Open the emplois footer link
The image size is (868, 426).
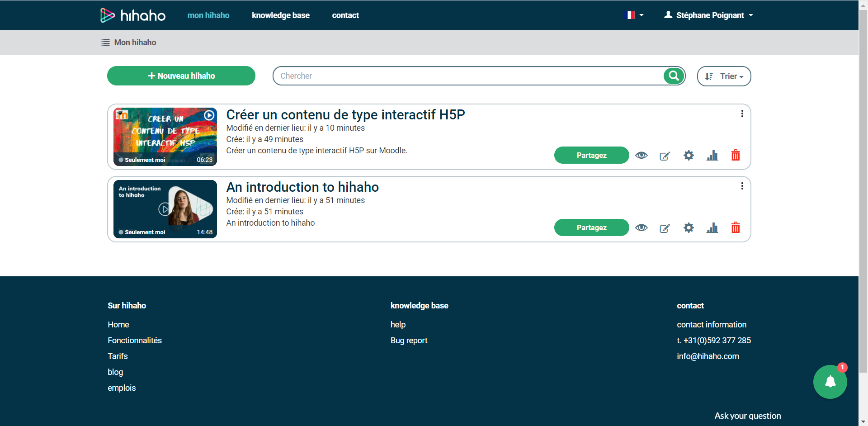pos(122,388)
